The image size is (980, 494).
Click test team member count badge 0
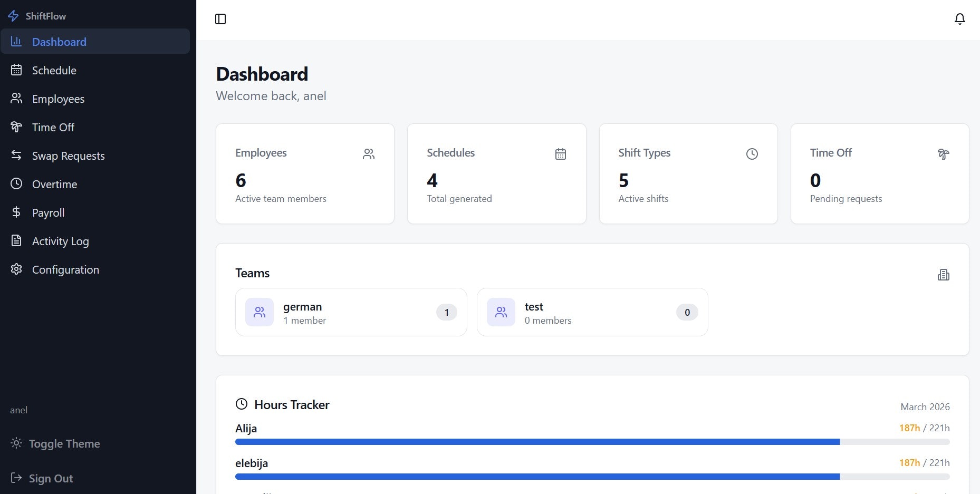pyautogui.click(x=687, y=312)
